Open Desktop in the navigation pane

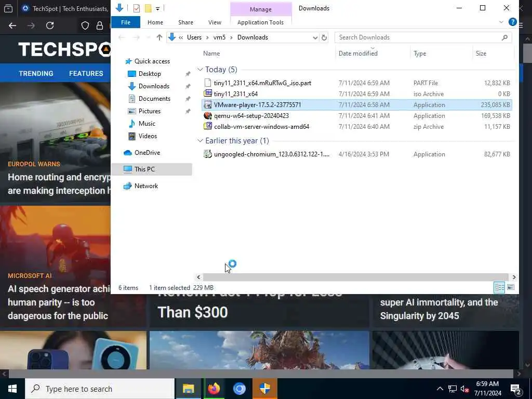tap(150, 74)
